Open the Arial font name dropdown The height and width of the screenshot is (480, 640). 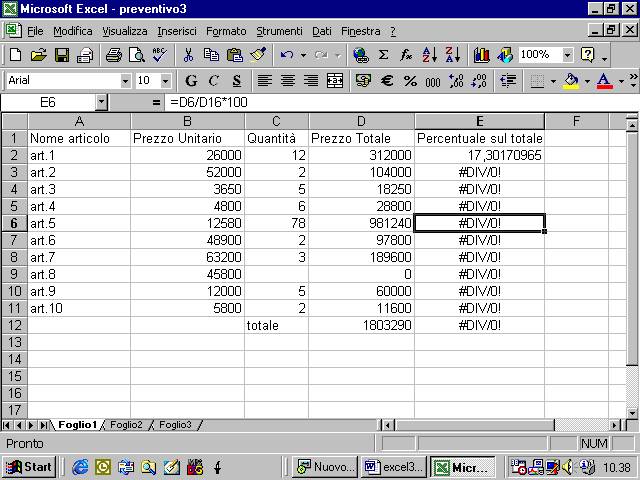(x=125, y=80)
